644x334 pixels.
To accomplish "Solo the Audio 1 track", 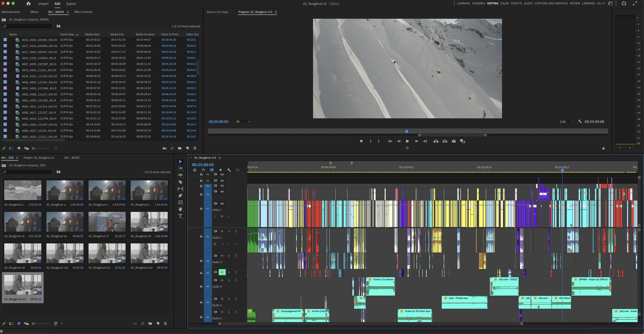I will point(229,231).
